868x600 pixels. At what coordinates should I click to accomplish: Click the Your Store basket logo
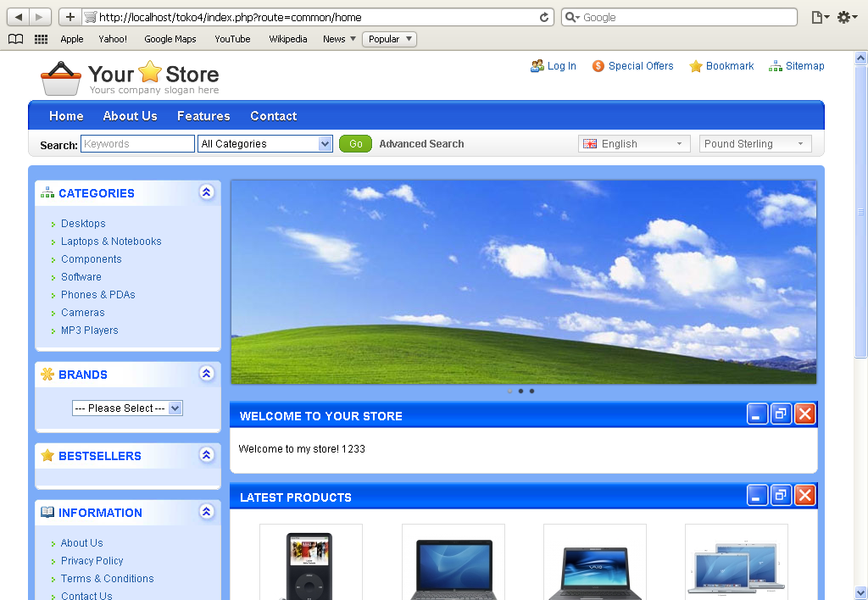pos(61,78)
